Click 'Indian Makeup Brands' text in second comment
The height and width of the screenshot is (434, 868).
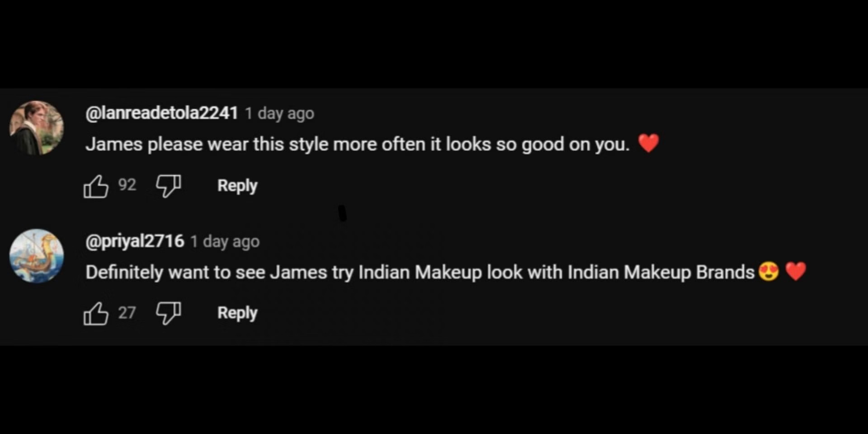click(661, 272)
